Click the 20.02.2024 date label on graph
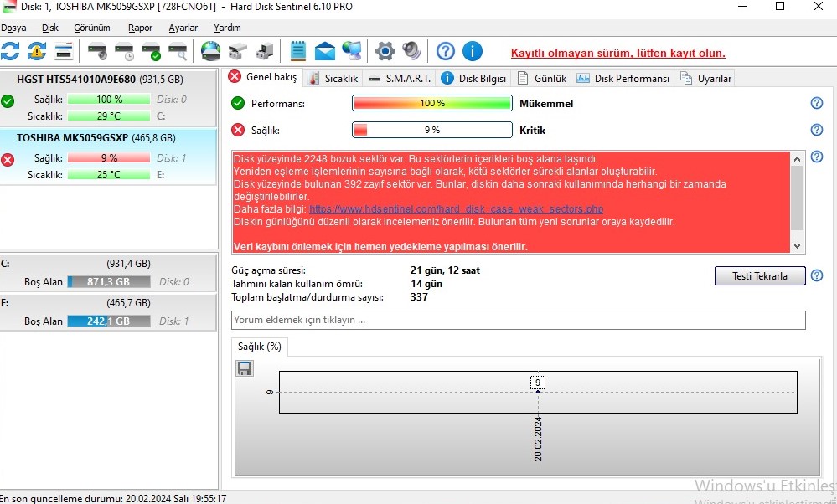This screenshot has width=837, height=504. coord(538,439)
